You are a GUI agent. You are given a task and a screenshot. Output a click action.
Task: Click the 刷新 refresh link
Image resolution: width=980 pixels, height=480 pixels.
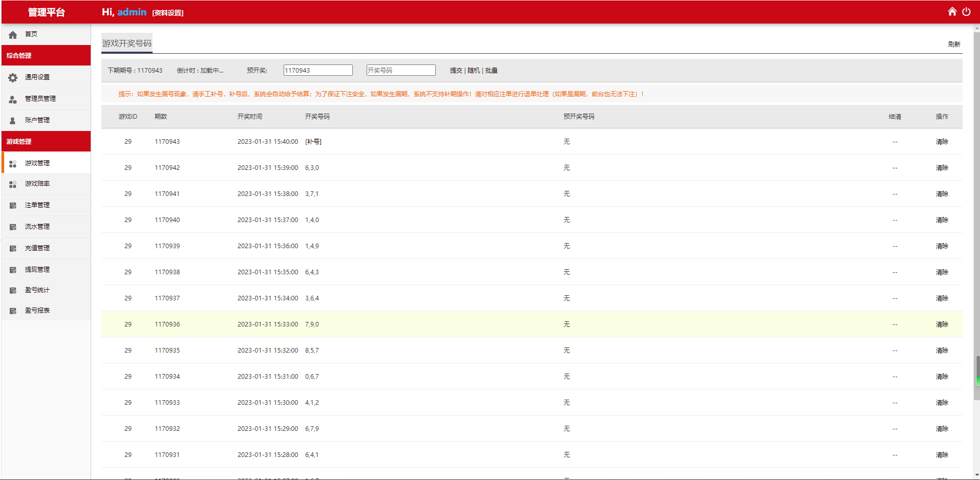click(954, 45)
